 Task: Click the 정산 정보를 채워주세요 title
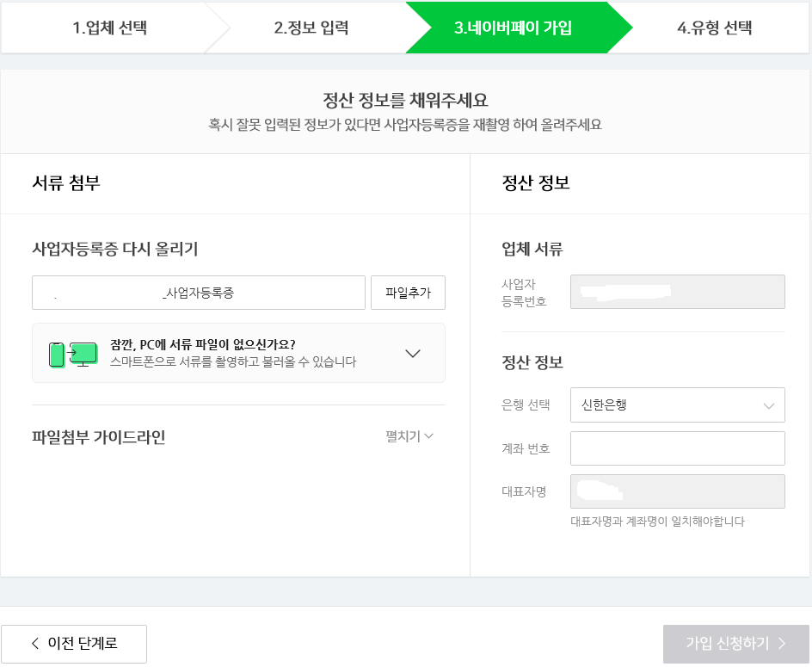(405, 100)
